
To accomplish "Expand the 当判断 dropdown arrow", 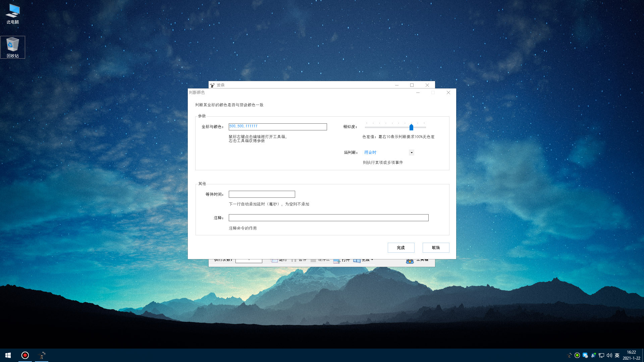I will pyautogui.click(x=412, y=153).
